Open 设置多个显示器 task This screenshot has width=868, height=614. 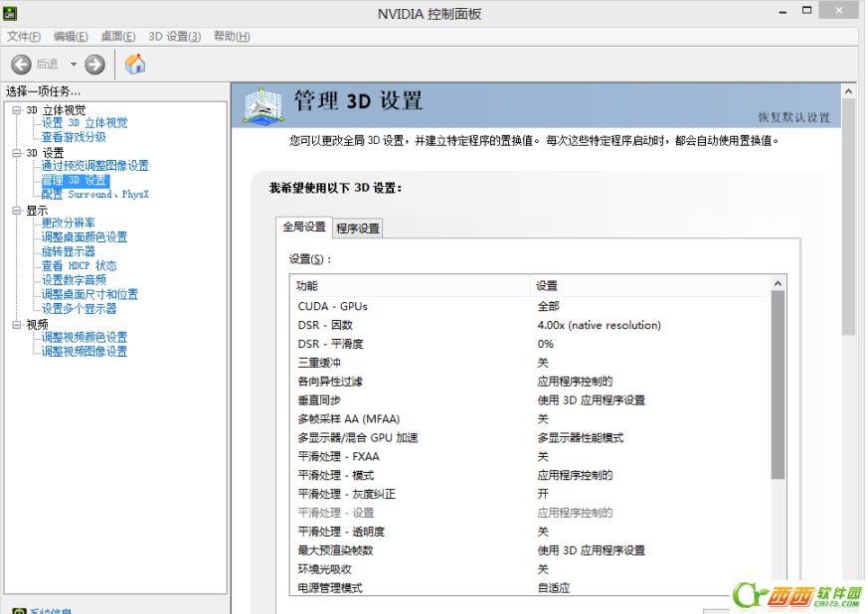80,309
